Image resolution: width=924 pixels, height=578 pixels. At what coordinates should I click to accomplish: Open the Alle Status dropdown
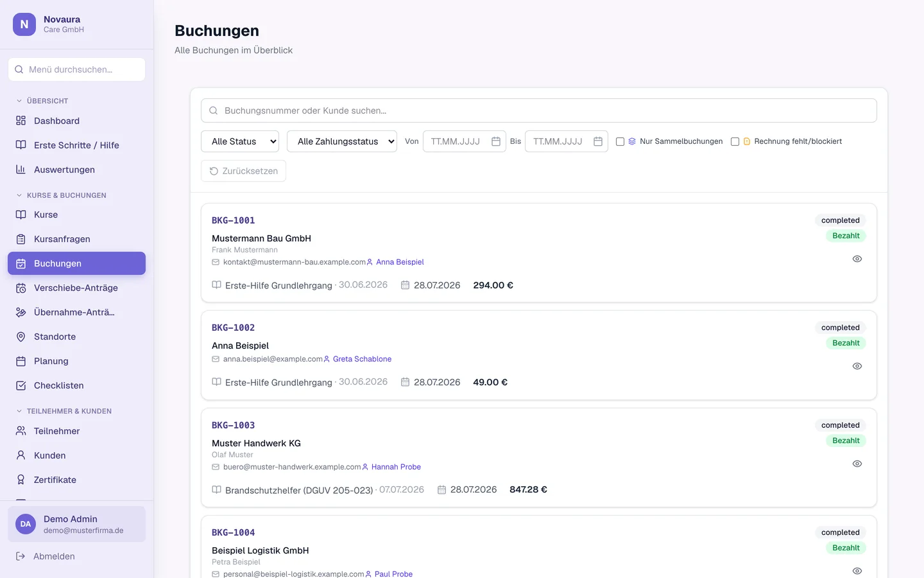(240, 141)
